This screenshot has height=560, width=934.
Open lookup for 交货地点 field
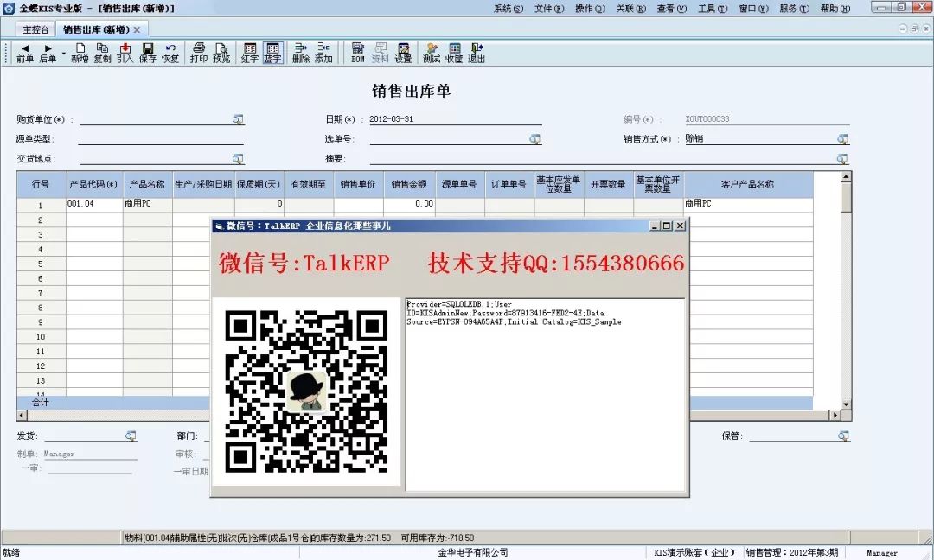(x=238, y=159)
